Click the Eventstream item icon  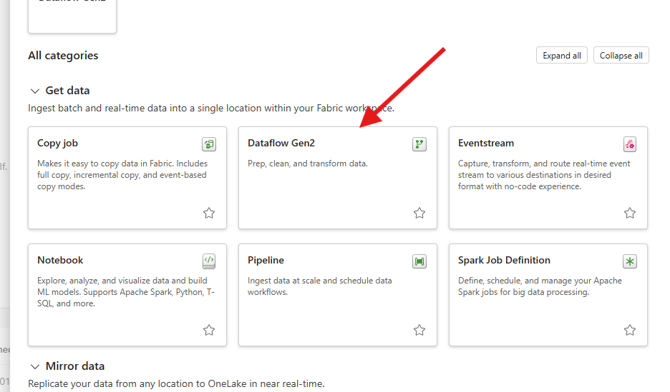coord(630,144)
